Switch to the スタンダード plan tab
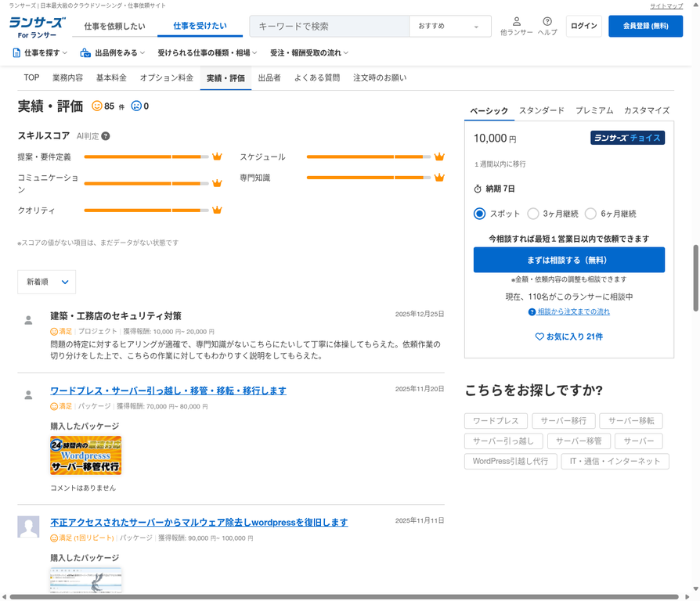 tap(541, 110)
